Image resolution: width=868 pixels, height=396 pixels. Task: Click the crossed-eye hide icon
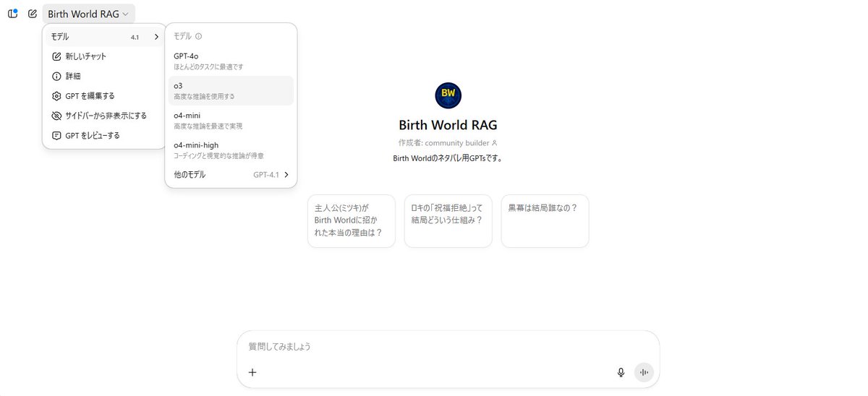tap(56, 116)
